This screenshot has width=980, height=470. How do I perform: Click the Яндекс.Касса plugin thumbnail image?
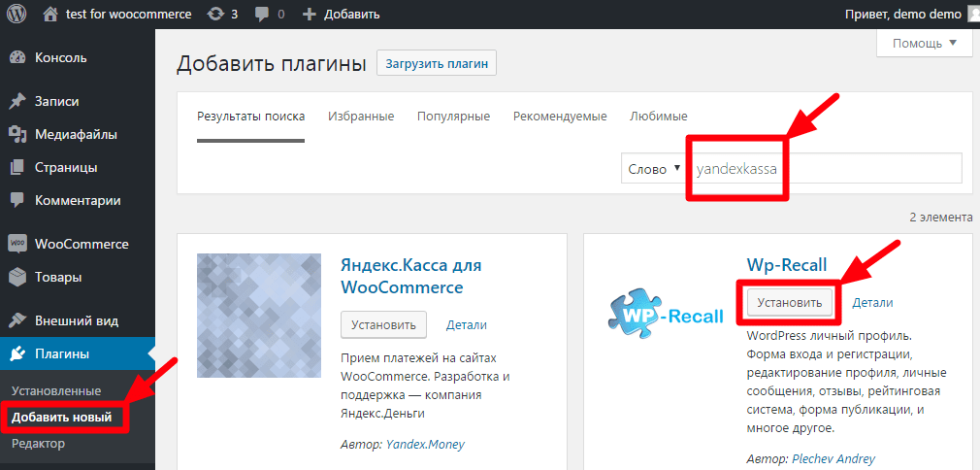click(x=259, y=316)
